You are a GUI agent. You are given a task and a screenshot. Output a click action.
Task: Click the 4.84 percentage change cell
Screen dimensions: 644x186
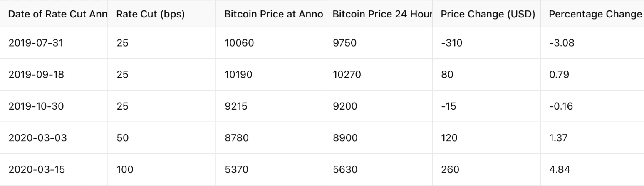592,169
